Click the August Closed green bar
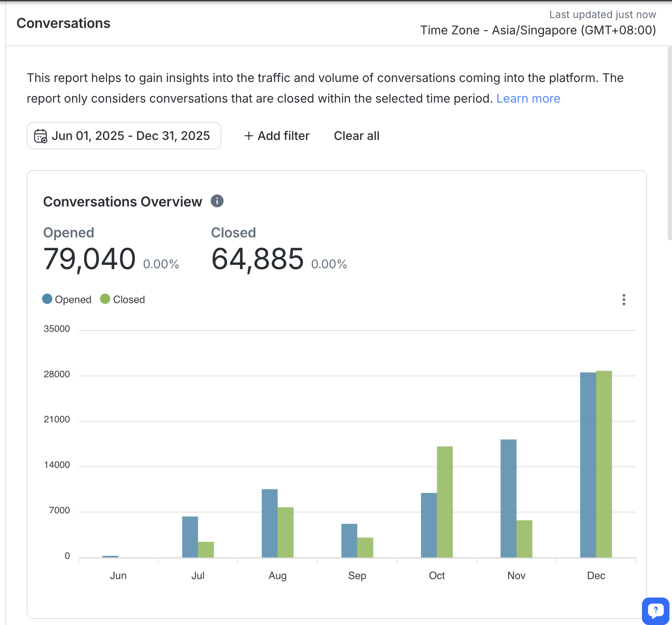 285,532
